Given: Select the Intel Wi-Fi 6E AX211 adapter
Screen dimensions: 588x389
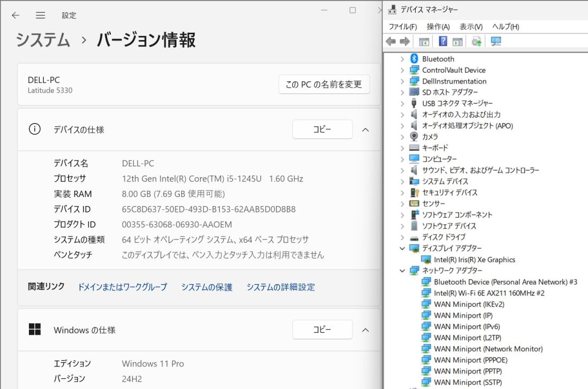Looking at the screenshot, I should point(489,293).
